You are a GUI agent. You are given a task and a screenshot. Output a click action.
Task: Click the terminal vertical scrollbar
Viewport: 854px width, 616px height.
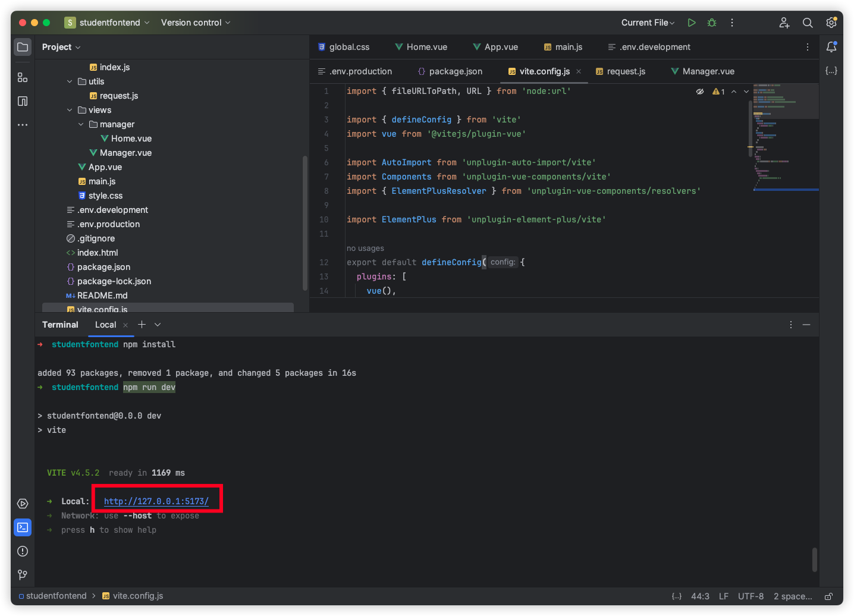pyautogui.click(x=814, y=559)
